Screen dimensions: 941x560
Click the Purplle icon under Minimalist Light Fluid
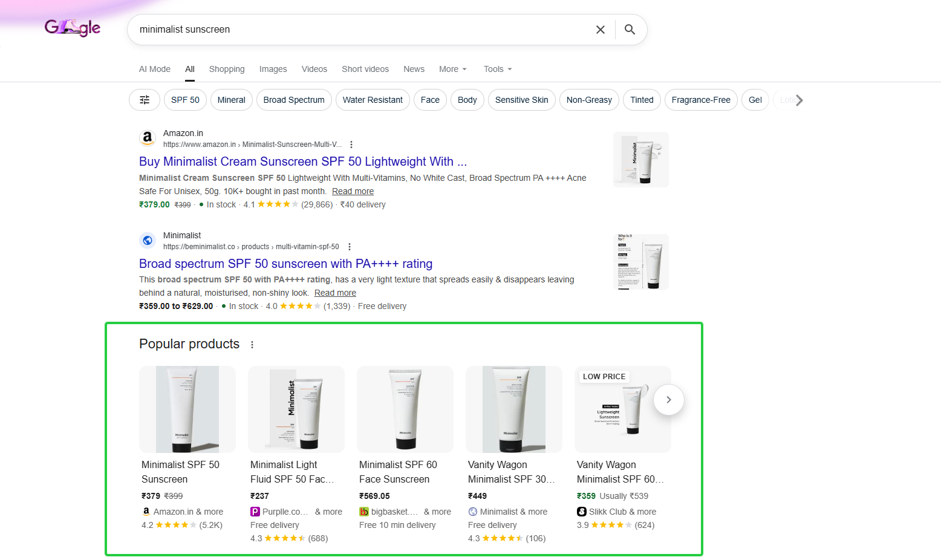pyautogui.click(x=255, y=511)
